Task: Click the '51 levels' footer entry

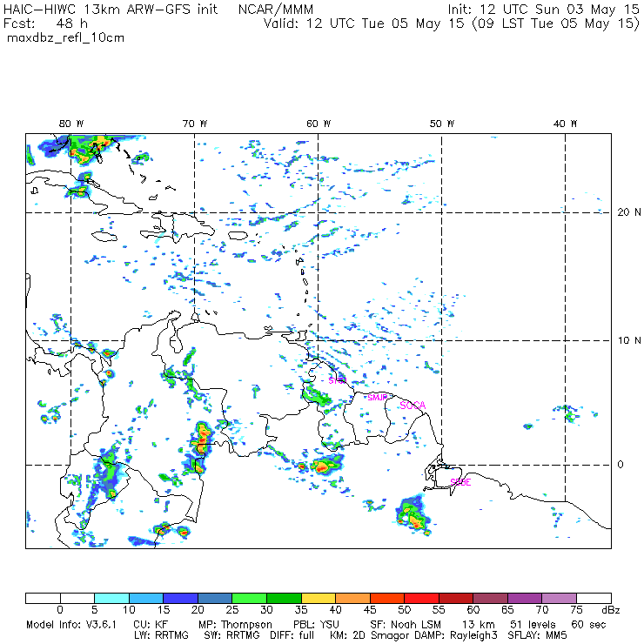Action: click(533, 625)
